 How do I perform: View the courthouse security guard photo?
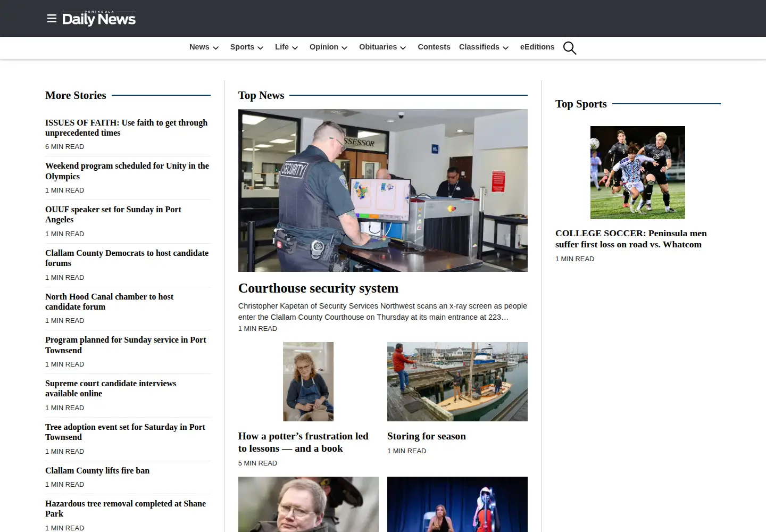(383, 190)
